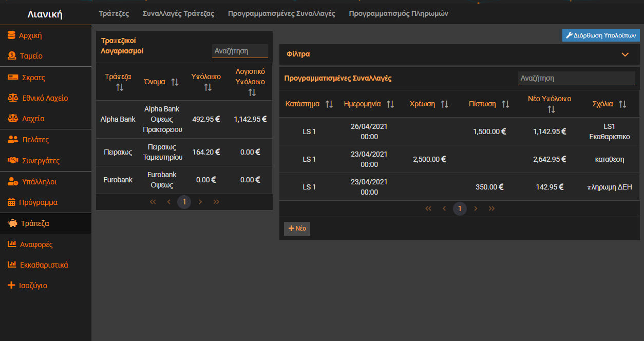644x341 pixels.
Task: Click the Αρχική database icon in sidebar
Action: (11, 35)
